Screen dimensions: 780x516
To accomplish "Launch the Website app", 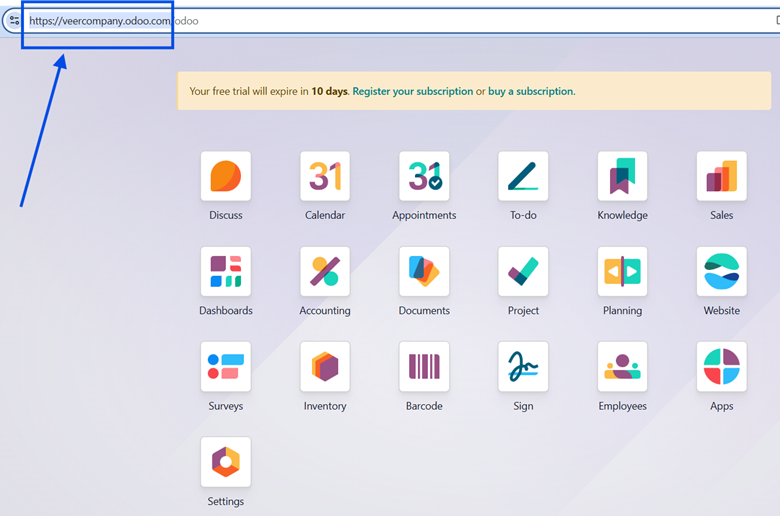I will pos(721,272).
